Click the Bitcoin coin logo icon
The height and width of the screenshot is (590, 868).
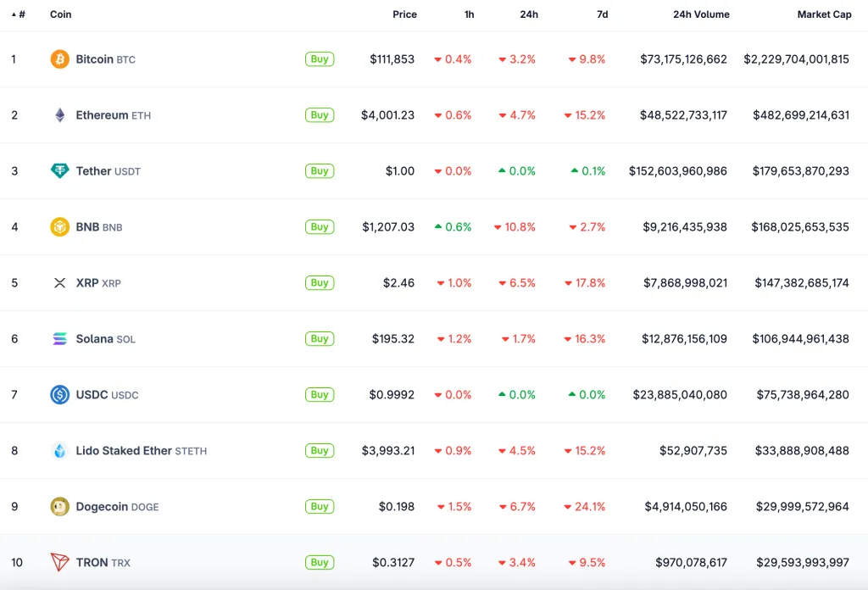(x=59, y=59)
